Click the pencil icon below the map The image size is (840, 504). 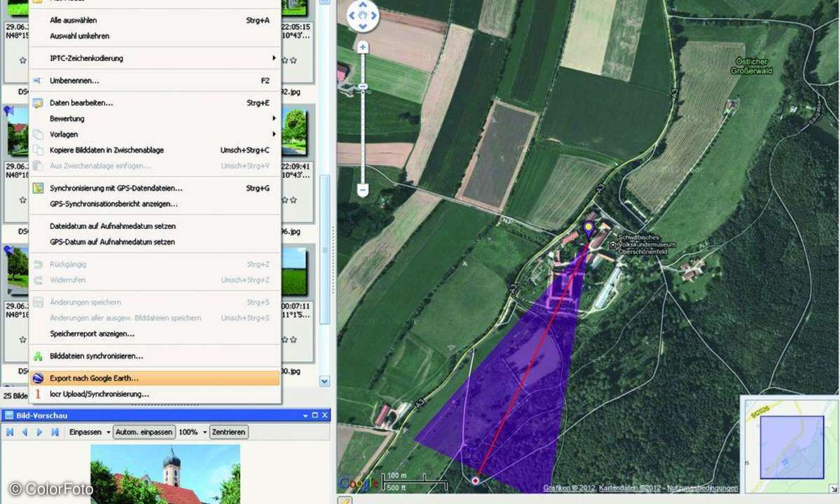[345, 500]
